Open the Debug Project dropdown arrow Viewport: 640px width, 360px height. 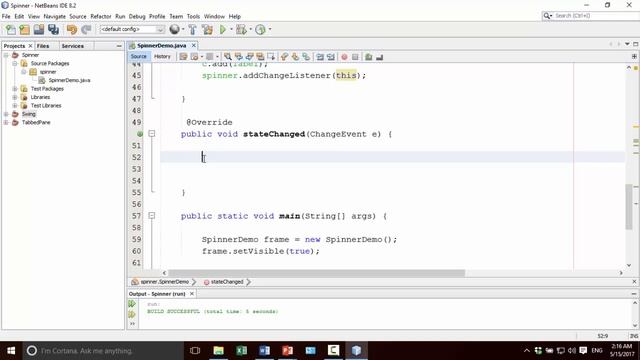251,29
